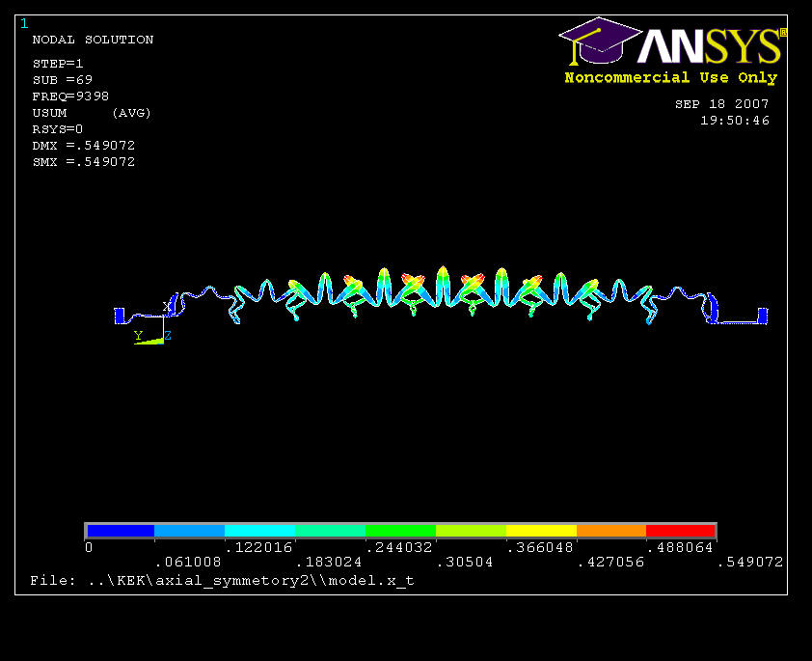Click the legend value .30504
812x661 pixels.
point(465,562)
